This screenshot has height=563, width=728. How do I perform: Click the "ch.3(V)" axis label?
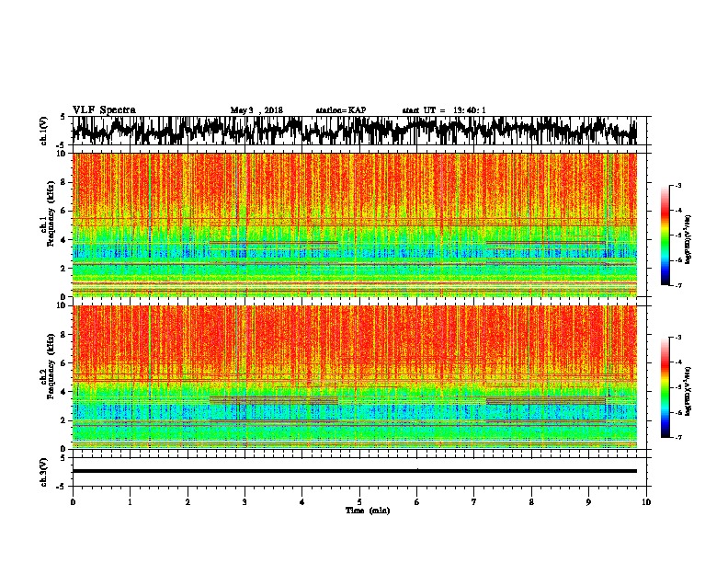(x=44, y=472)
